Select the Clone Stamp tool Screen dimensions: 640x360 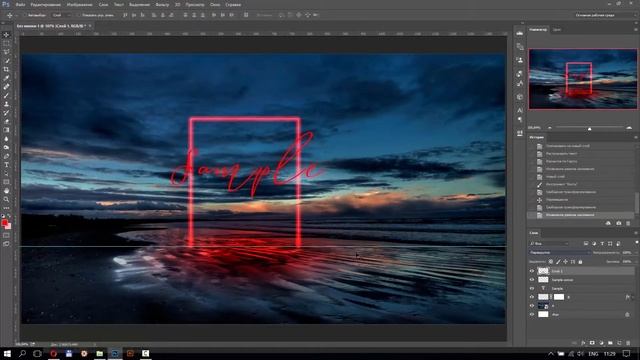click(6, 104)
